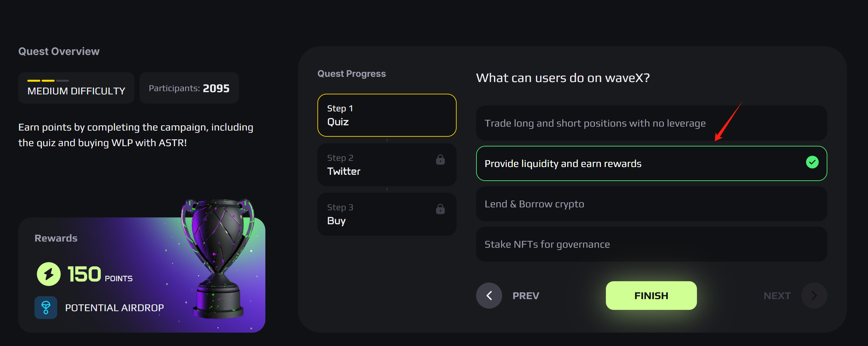The width and height of the screenshot is (868, 346).
Task: Click the airdrop parachute icon
Action: (x=46, y=307)
